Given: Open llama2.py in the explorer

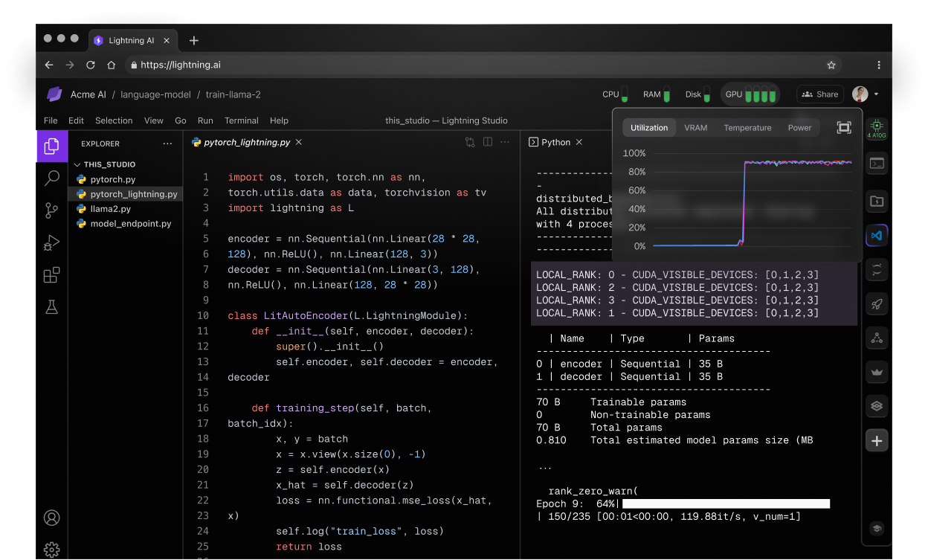Looking at the screenshot, I should 110,209.
